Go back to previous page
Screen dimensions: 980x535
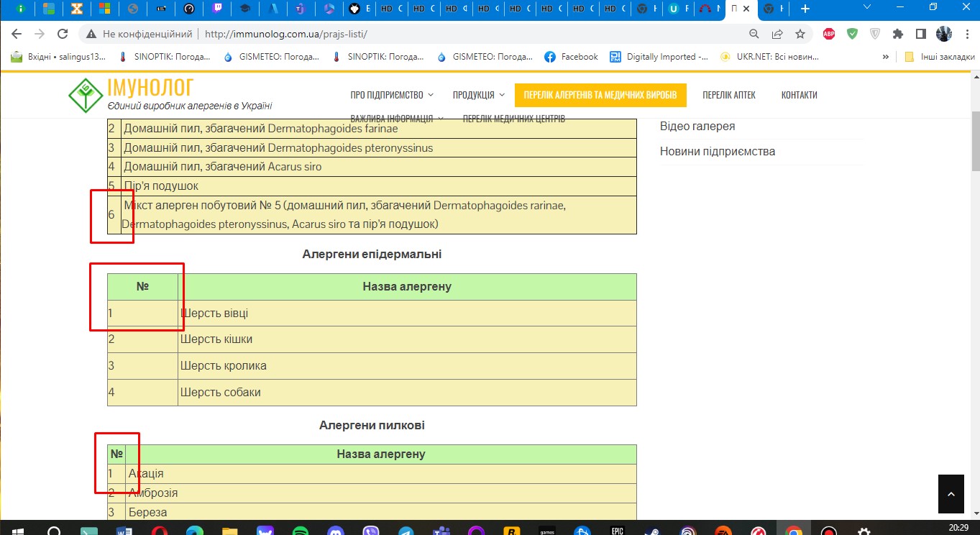pyautogui.click(x=17, y=34)
